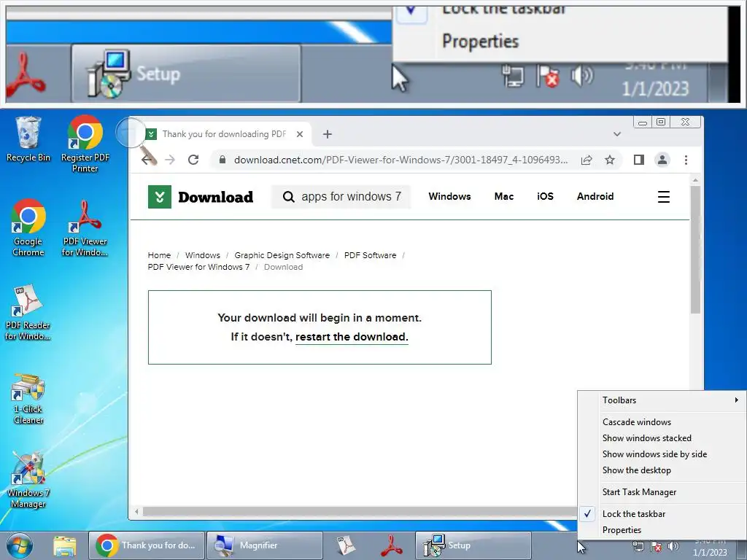Click the Windows breadcrumb link
Viewport: 747px width, 560px height.
(x=203, y=255)
